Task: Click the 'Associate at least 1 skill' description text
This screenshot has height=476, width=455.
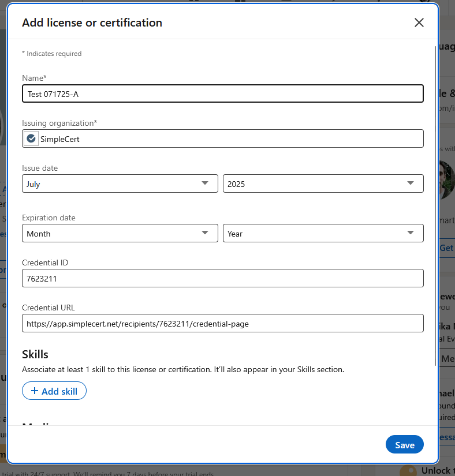Action: [183, 370]
